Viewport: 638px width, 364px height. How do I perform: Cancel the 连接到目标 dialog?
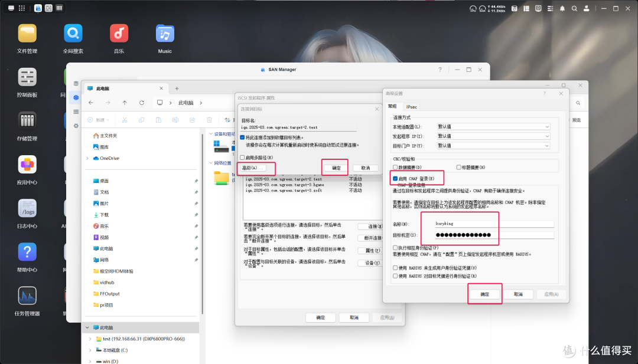pos(366,168)
